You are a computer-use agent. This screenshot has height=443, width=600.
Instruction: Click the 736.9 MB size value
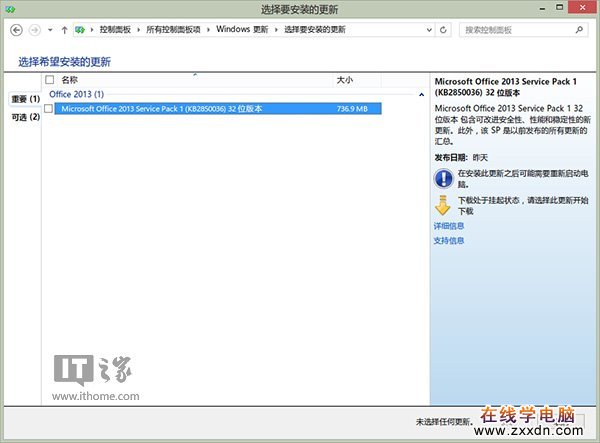pos(352,109)
